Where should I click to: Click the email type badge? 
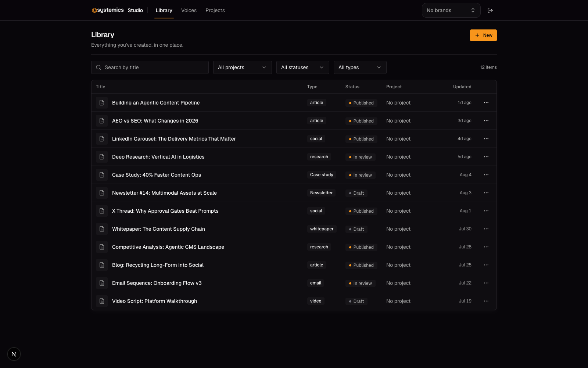pyautogui.click(x=316, y=283)
